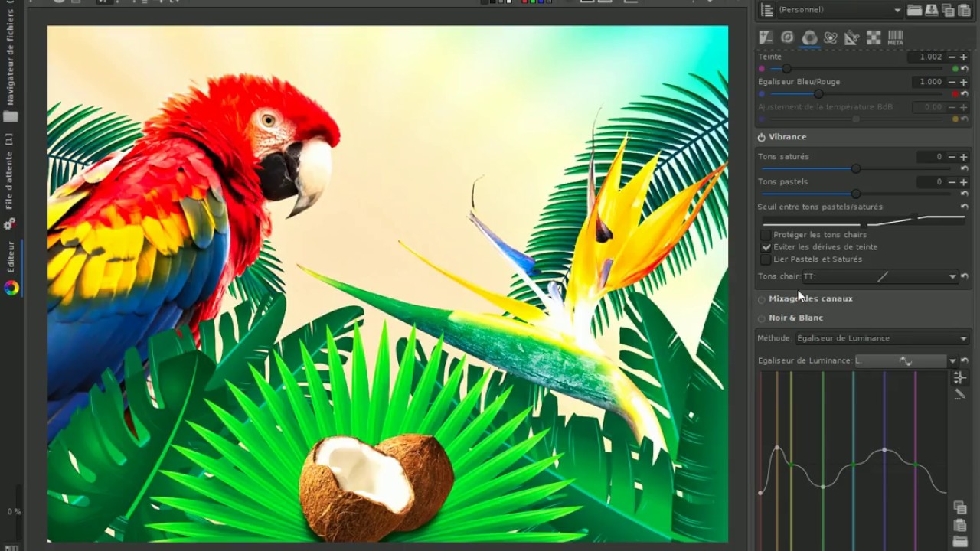Reset the Egaliseur Bleu/Rouge slider
The image size is (980, 551).
[965, 94]
